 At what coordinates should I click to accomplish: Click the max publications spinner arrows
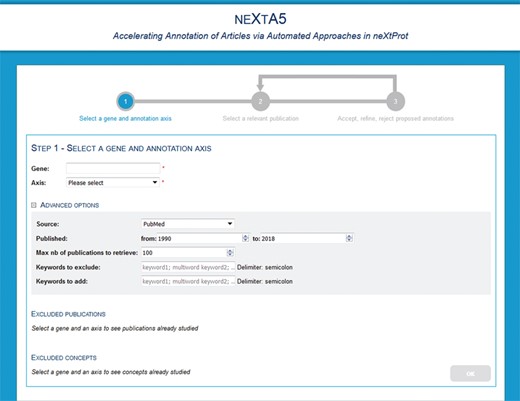(230, 253)
